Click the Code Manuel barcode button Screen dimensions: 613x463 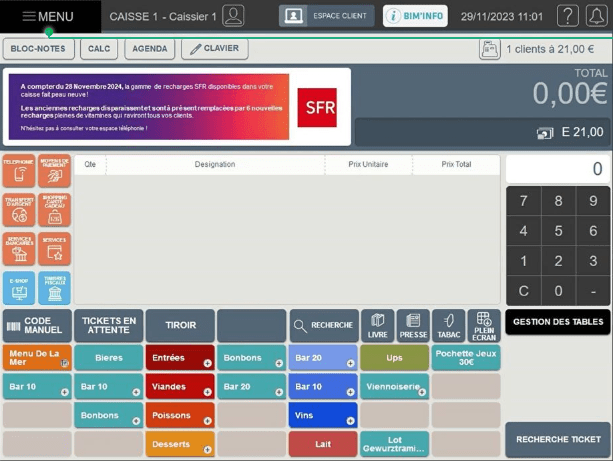(38, 326)
